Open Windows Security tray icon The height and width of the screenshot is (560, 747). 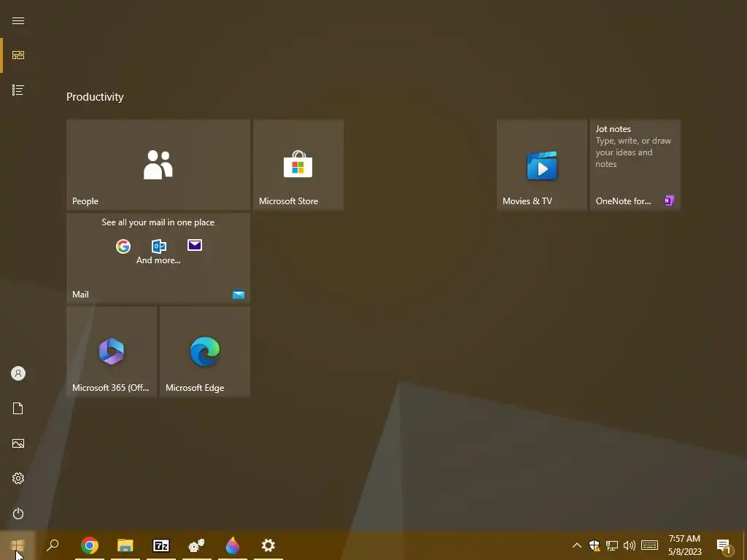(594, 545)
